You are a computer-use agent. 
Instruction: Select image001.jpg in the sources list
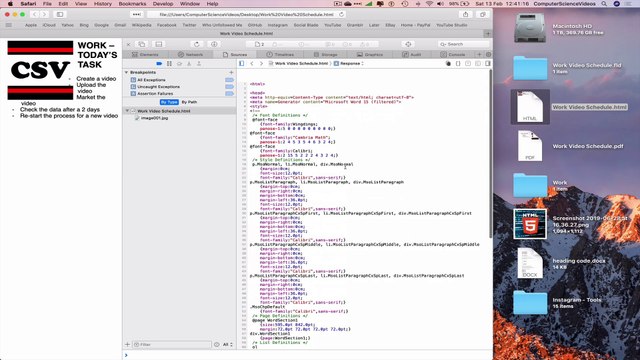(x=154, y=118)
